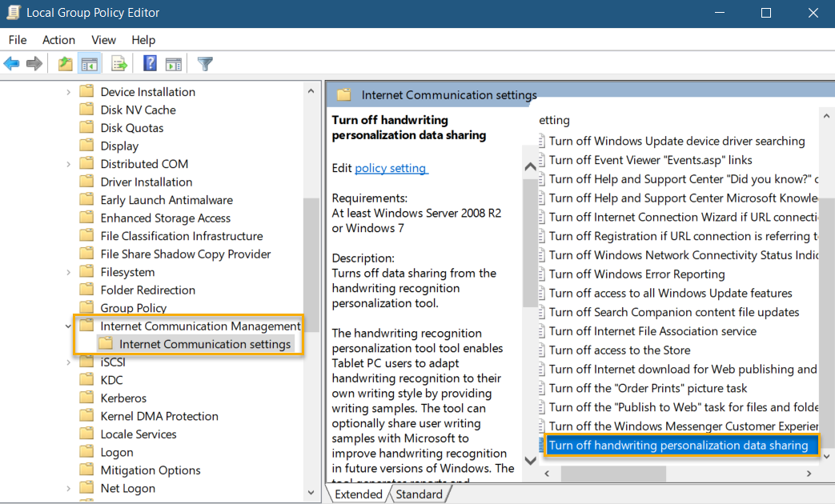
Task: Collapse the Internet Communication Management node
Action: point(68,326)
